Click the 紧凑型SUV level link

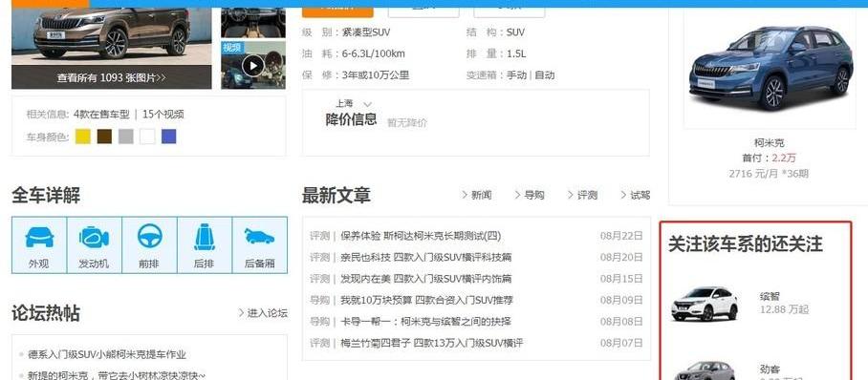click(366, 32)
